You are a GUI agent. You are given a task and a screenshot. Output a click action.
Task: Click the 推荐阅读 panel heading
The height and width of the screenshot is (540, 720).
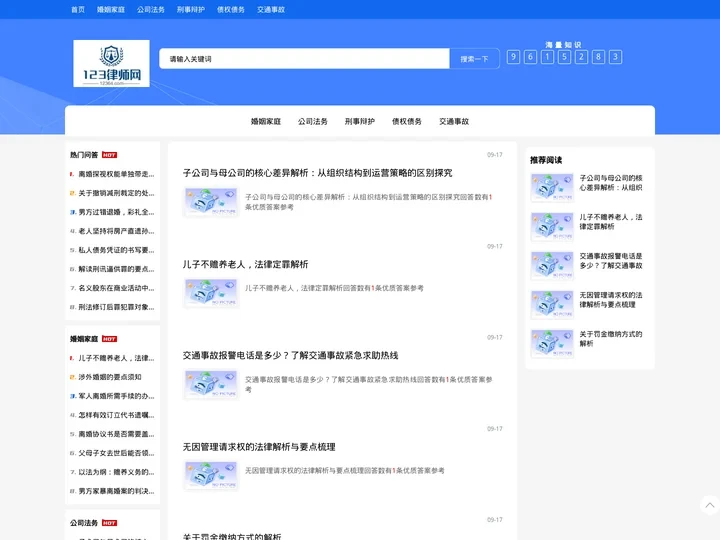coord(546,160)
